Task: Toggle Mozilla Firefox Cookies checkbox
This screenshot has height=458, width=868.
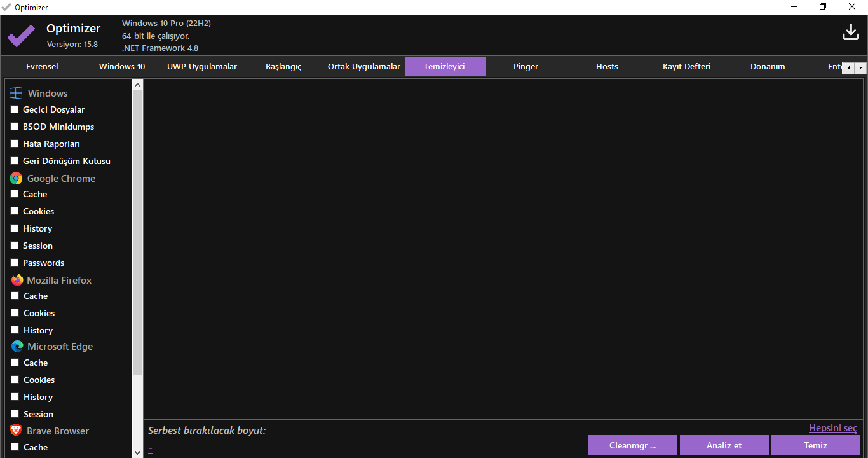Action: coord(15,313)
